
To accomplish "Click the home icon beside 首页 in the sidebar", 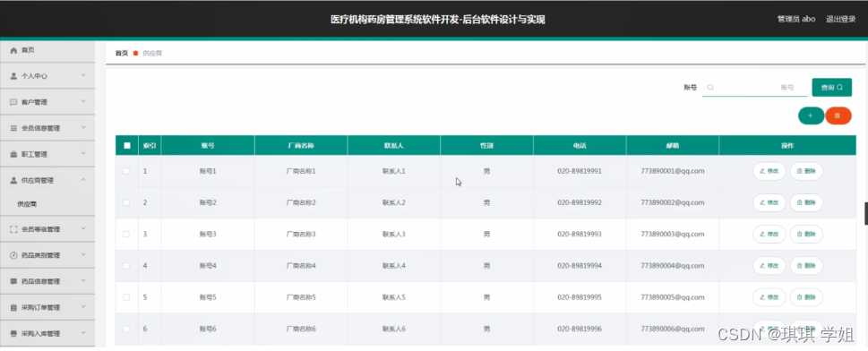I will coord(13,50).
